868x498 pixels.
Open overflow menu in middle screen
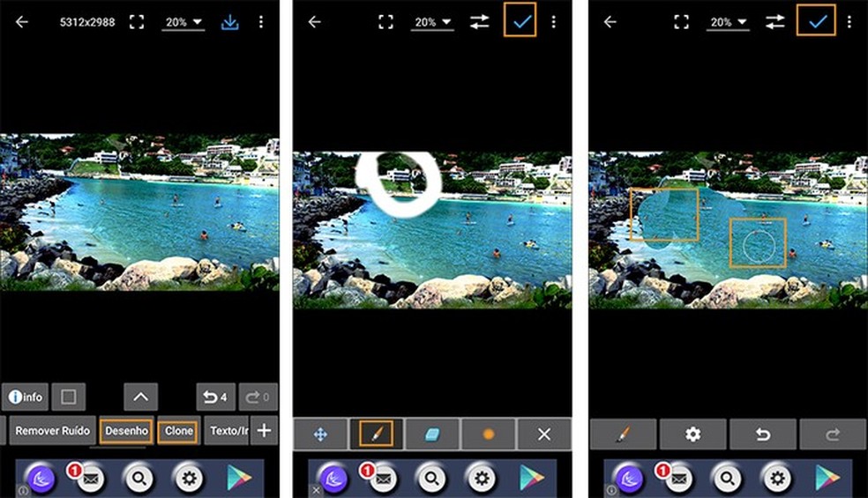click(554, 22)
